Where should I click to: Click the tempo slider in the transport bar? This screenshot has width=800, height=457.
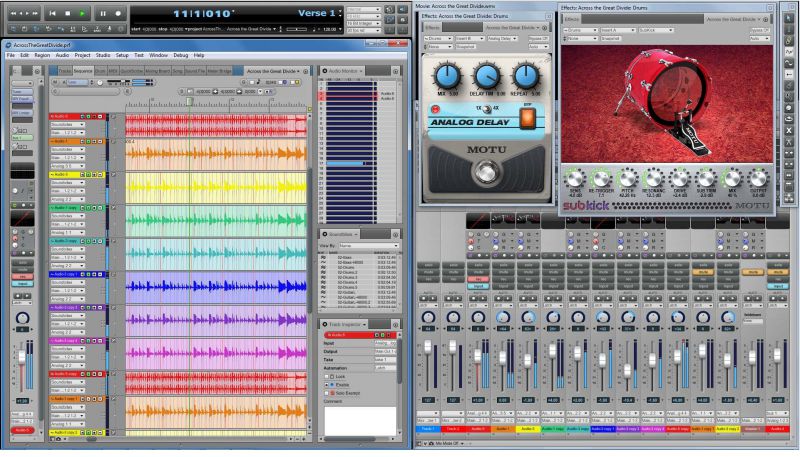[x=296, y=30]
